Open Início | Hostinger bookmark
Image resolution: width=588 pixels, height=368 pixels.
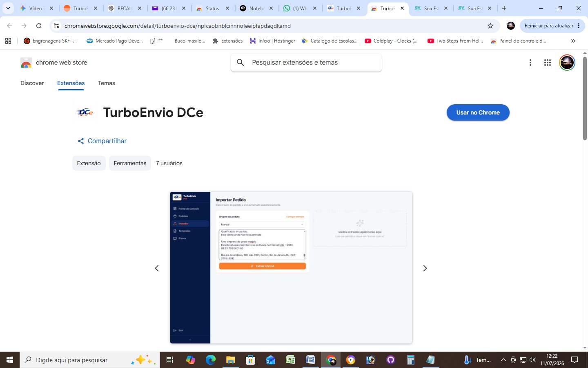(272, 41)
